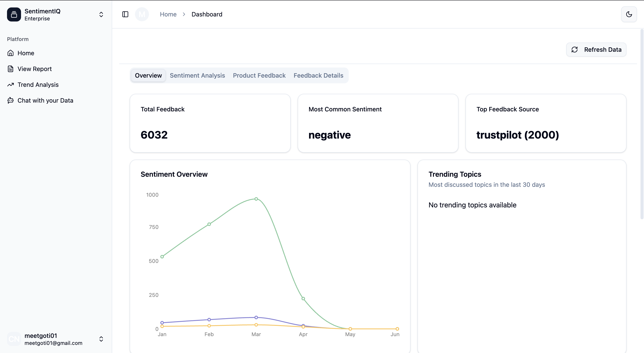Click the refresh arrows icon
The image size is (644, 353).
[x=575, y=50]
